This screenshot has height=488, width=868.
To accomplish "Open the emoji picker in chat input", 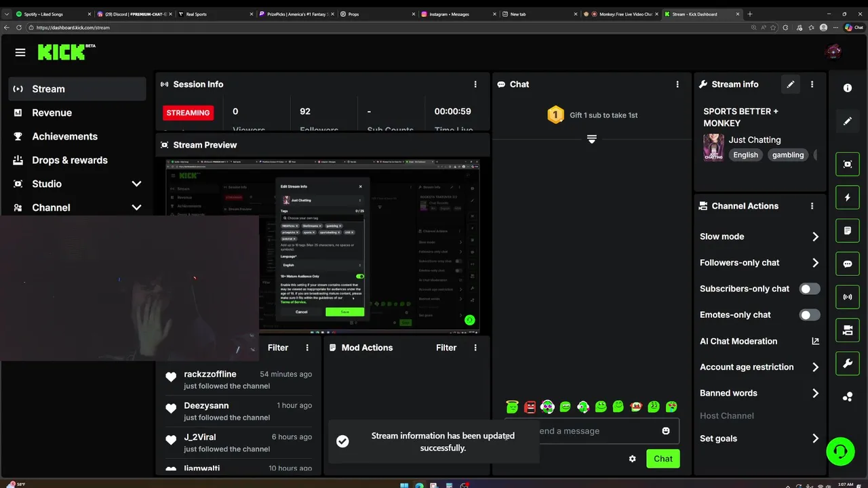I will click(666, 431).
